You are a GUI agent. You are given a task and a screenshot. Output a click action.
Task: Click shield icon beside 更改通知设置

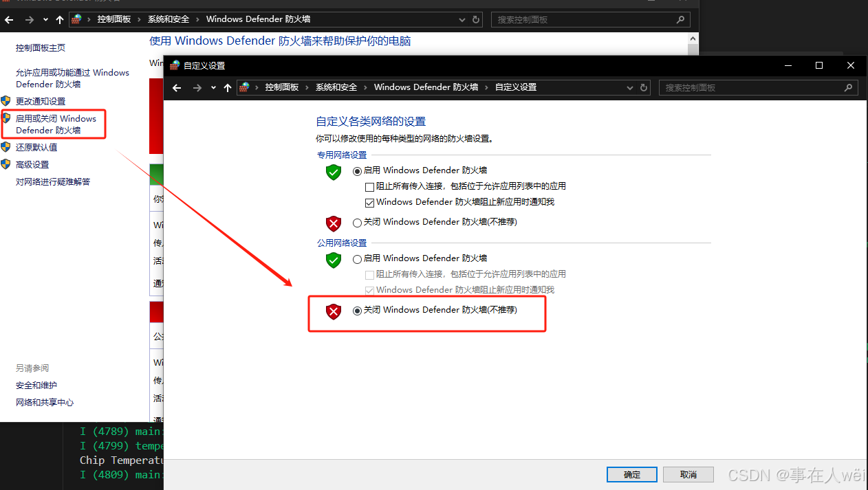(6, 101)
